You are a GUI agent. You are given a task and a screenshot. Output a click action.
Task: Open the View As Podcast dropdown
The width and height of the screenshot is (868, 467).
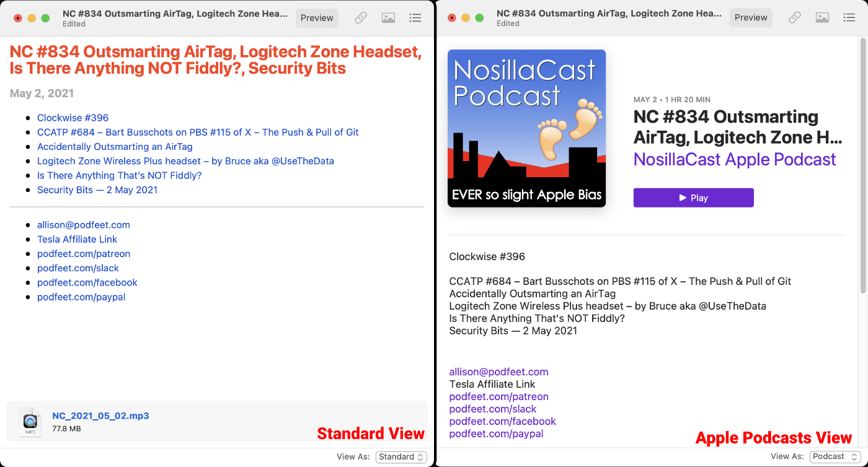(x=835, y=457)
